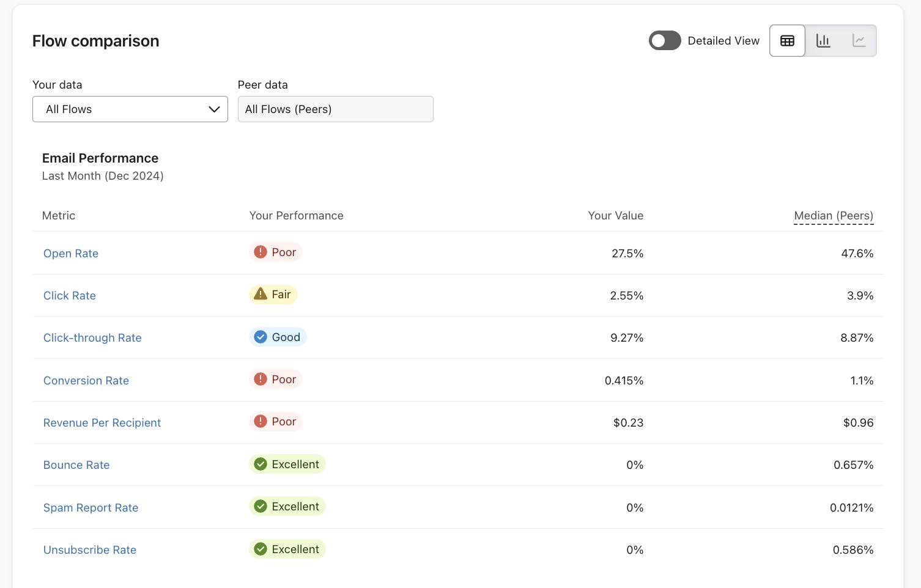The height and width of the screenshot is (588, 921).
Task: Click the Detailed View toggle slider knob
Action: pyautogui.click(x=658, y=40)
